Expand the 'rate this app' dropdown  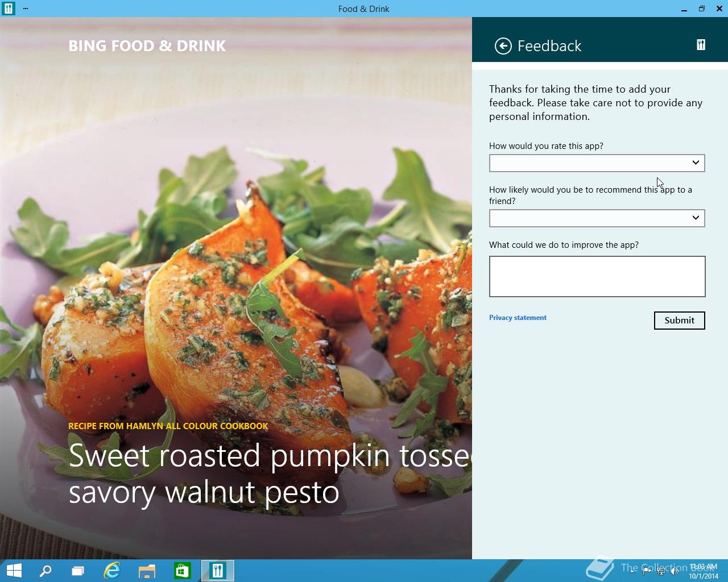pyautogui.click(x=597, y=163)
